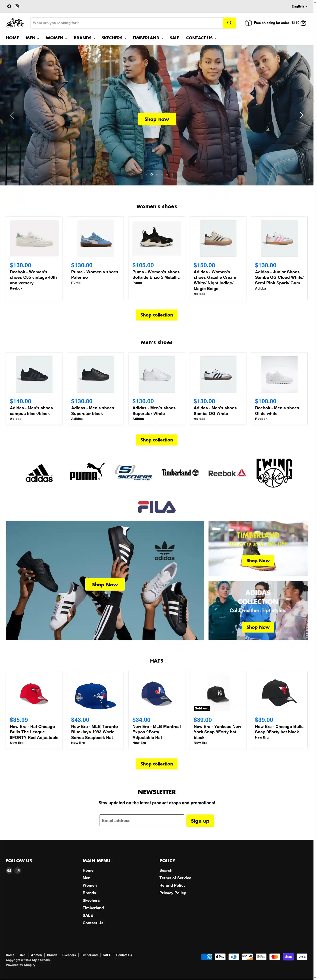Open Instagram icon in top bar

(x=17, y=7)
